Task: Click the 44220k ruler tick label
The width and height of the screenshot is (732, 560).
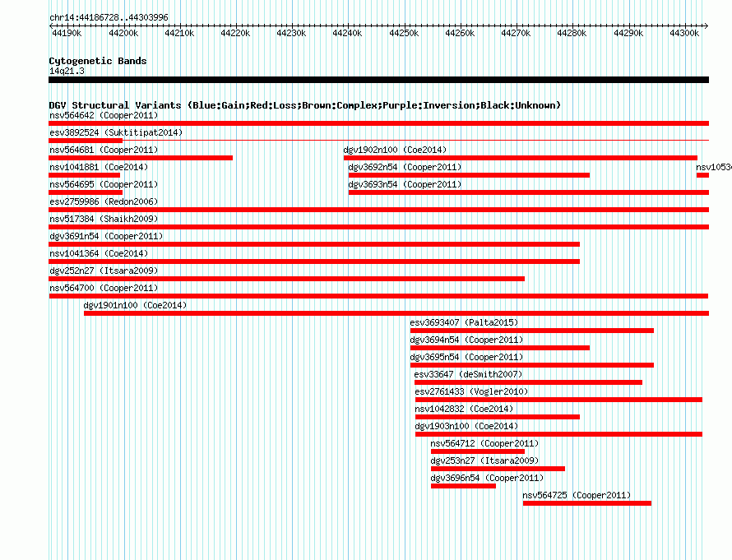Action: click(235, 33)
